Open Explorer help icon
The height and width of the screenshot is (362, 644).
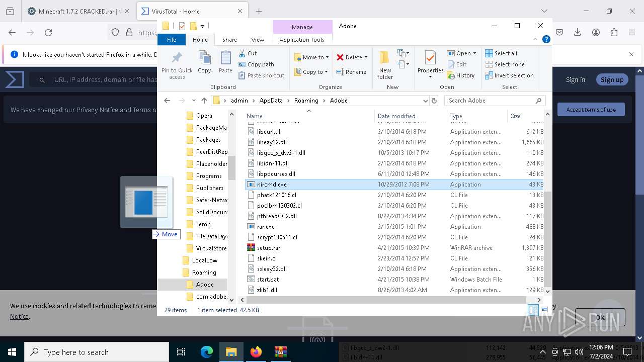click(x=546, y=39)
